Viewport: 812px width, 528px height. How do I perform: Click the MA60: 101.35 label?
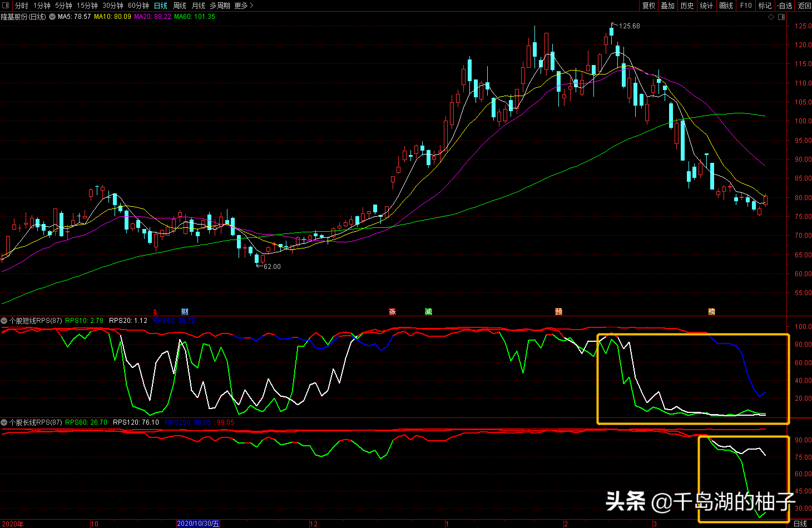click(x=195, y=17)
